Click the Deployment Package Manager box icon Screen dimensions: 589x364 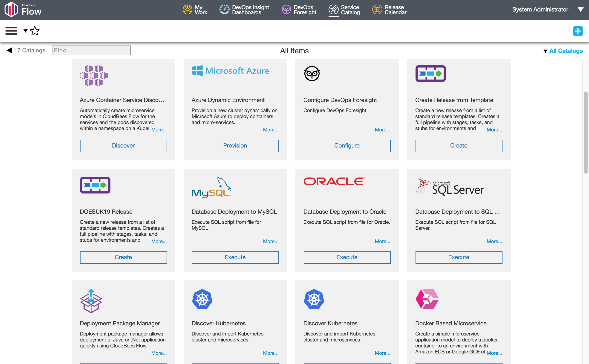coord(91,301)
